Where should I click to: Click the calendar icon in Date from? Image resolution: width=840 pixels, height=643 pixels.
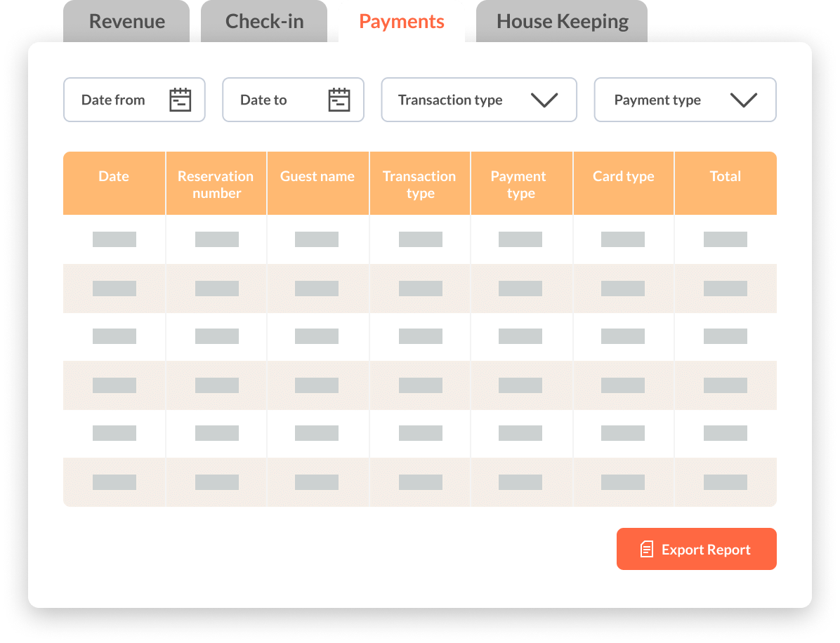pyautogui.click(x=180, y=100)
